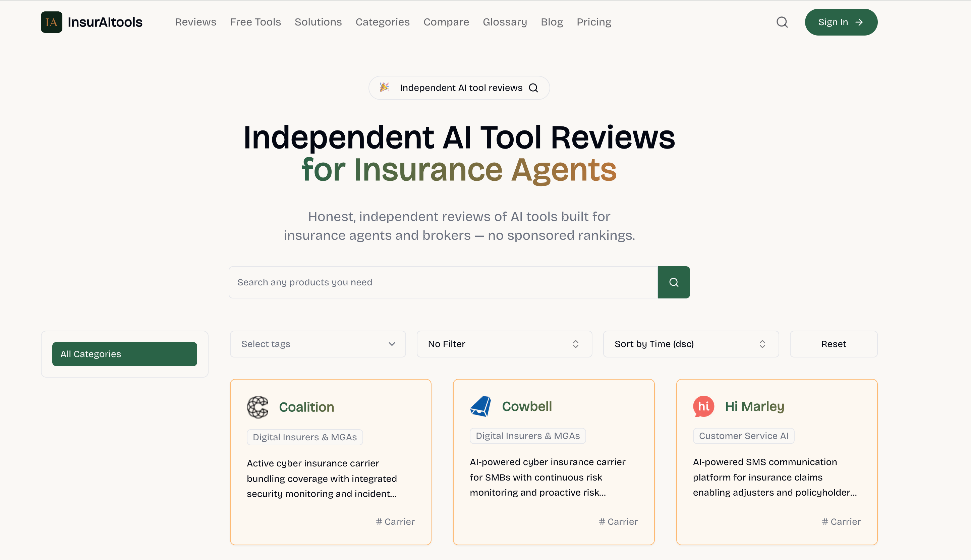Screen dimensions: 971x560
Task: Open the Coalition review title
Action: (306, 407)
